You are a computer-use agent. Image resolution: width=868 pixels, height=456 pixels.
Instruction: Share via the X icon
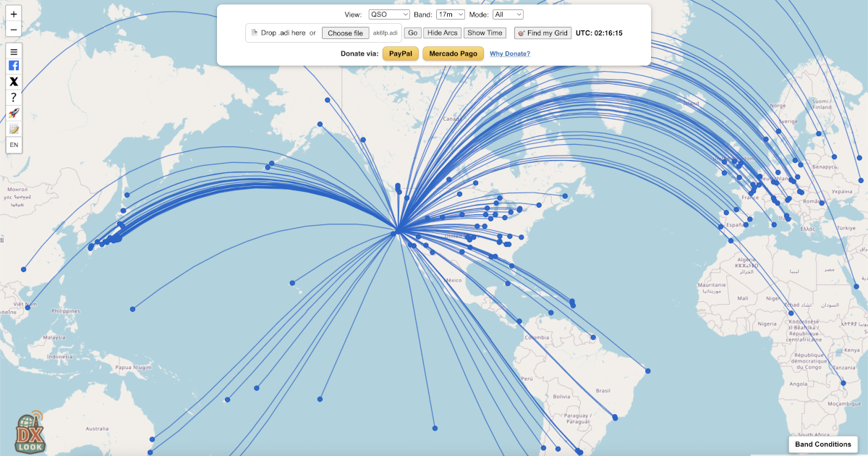[x=14, y=81]
